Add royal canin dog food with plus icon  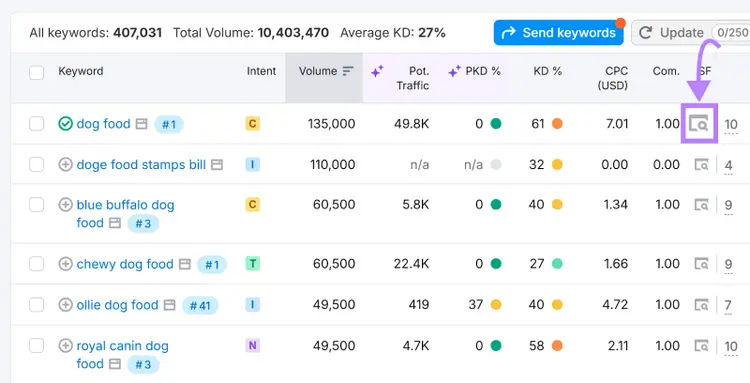[x=65, y=345]
